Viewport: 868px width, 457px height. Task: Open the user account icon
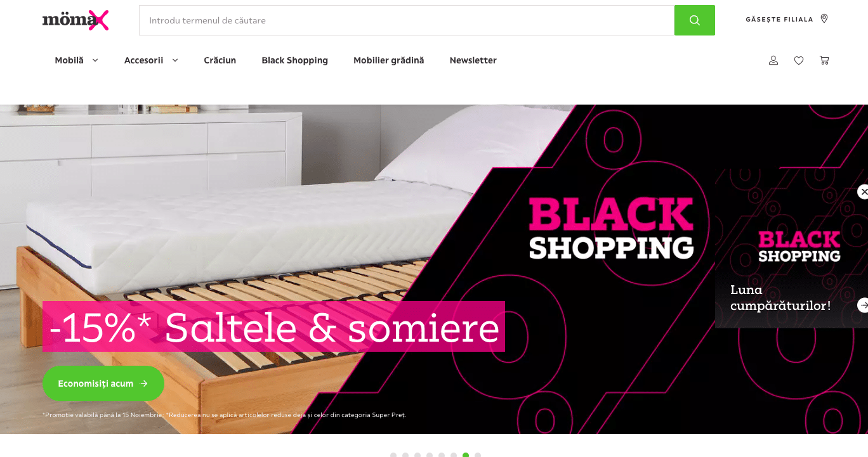click(x=773, y=60)
